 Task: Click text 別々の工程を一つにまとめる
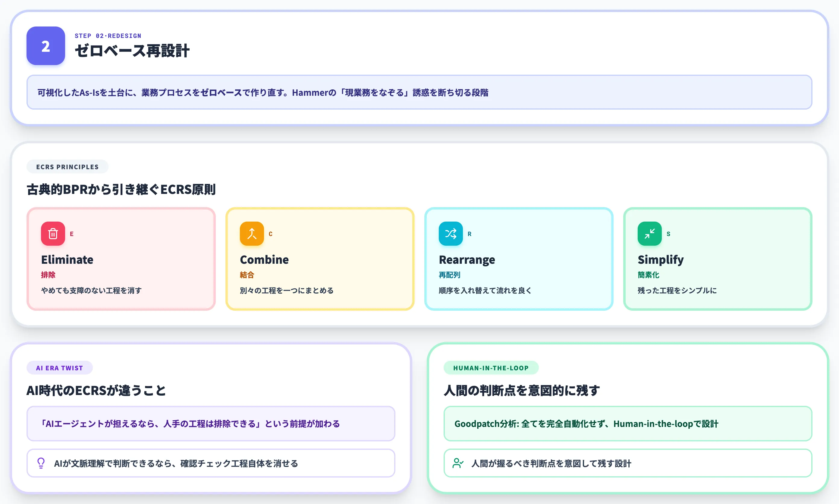coord(287,290)
